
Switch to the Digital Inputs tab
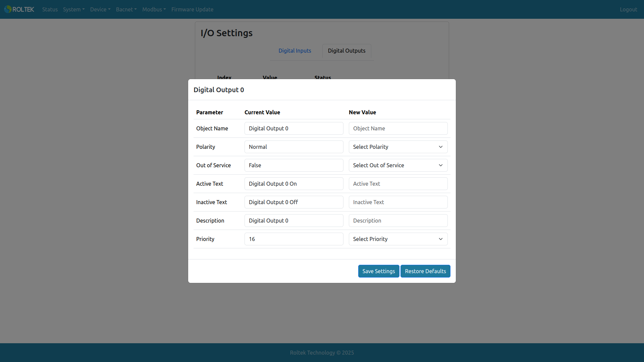pos(295,51)
